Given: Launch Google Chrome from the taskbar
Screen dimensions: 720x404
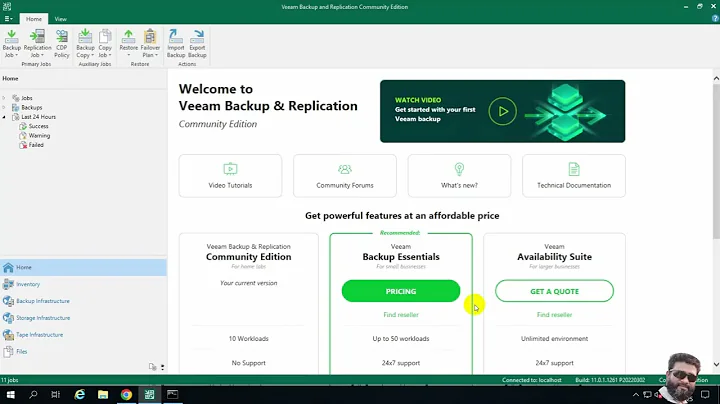Looking at the screenshot, I should click(126, 394).
